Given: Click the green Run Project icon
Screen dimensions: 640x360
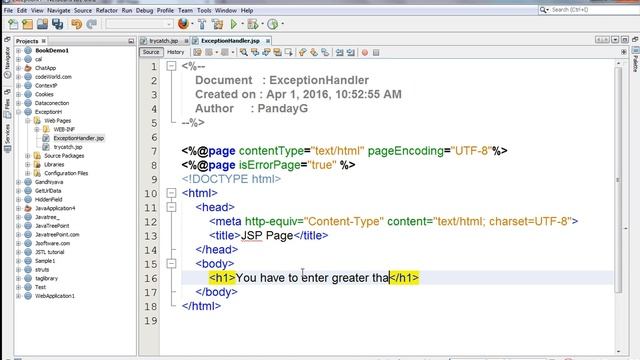Looking at the screenshot, I should (x=234, y=24).
